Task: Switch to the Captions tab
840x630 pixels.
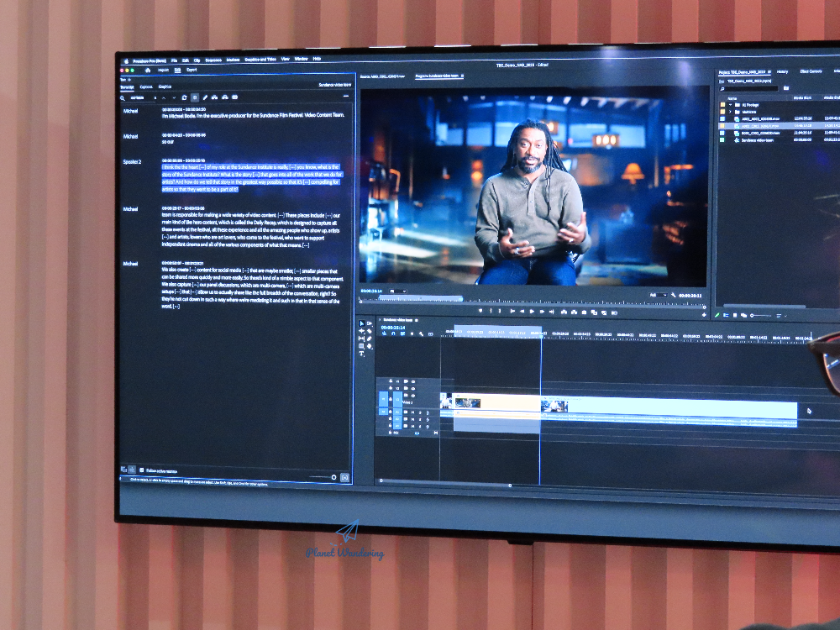Action: [x=146, y=87]
